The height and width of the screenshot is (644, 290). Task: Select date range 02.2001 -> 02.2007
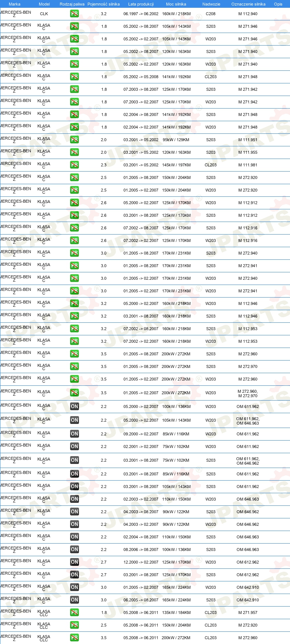(x=141, y=447)
